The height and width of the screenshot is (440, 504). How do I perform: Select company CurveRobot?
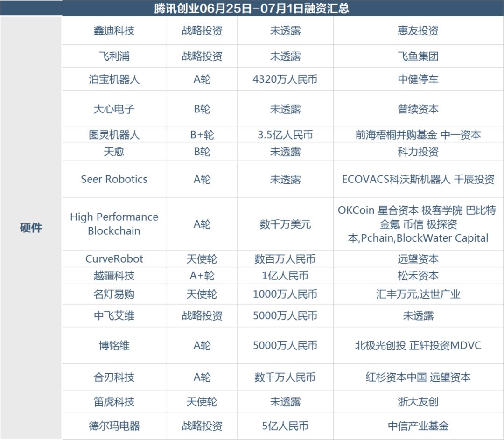tap(114, 259)
